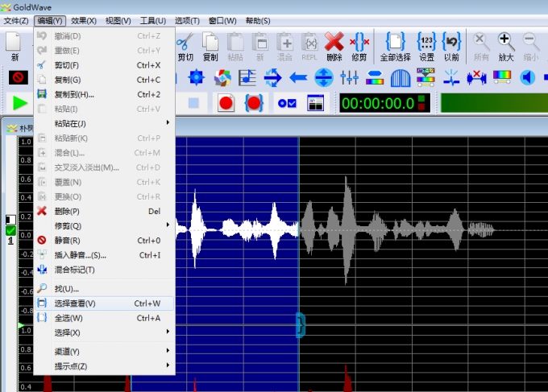Click the Zoom All (所有) magnifier icon
Image resolution: width=548 pixels, height=392 pixels.
(x=481, y=47)
